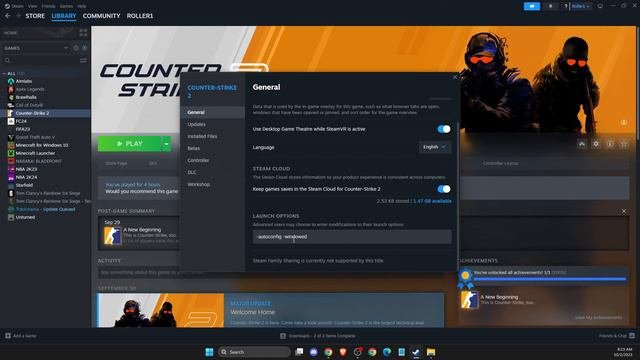
Task: Expand the Play button dropdown arrow
Action: (x=166, y=144)
